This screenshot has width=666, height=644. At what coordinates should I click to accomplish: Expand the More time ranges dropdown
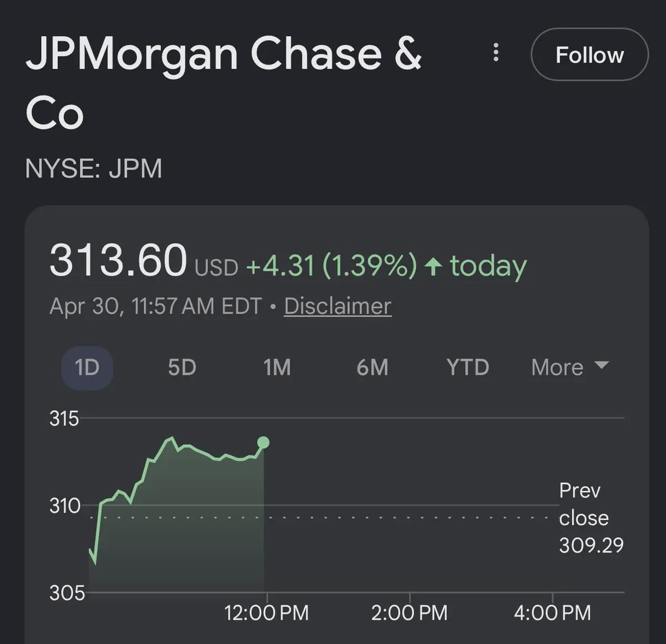coord(569,368)
